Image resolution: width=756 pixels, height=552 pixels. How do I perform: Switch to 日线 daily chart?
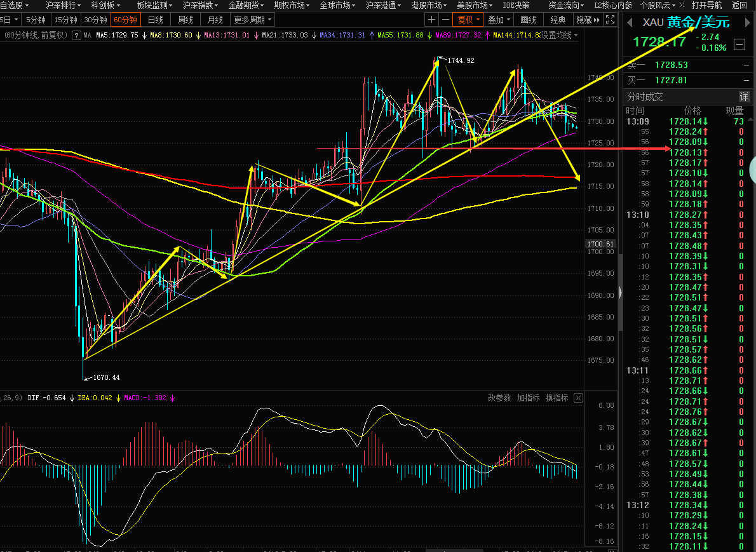tap(155, 20)
